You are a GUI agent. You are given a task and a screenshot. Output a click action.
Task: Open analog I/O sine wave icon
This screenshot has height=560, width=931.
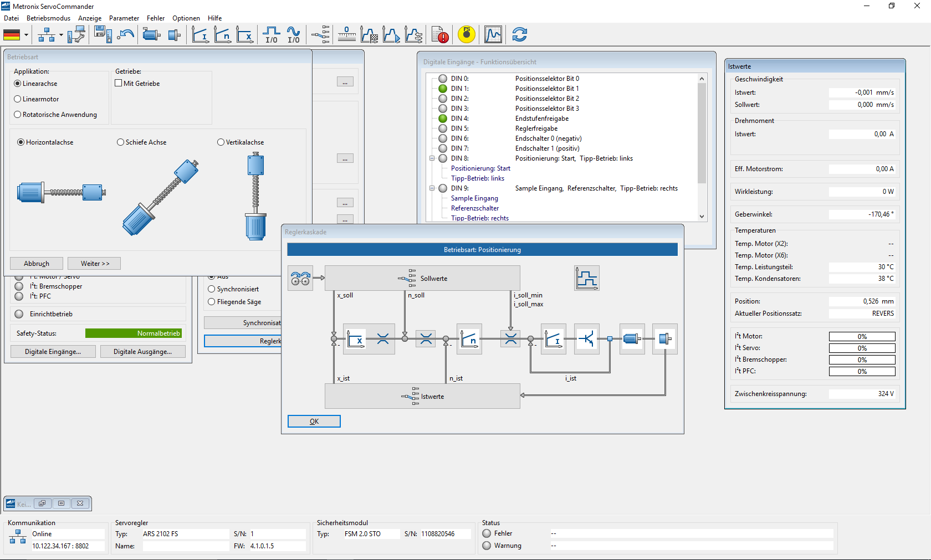pos(294,35)
